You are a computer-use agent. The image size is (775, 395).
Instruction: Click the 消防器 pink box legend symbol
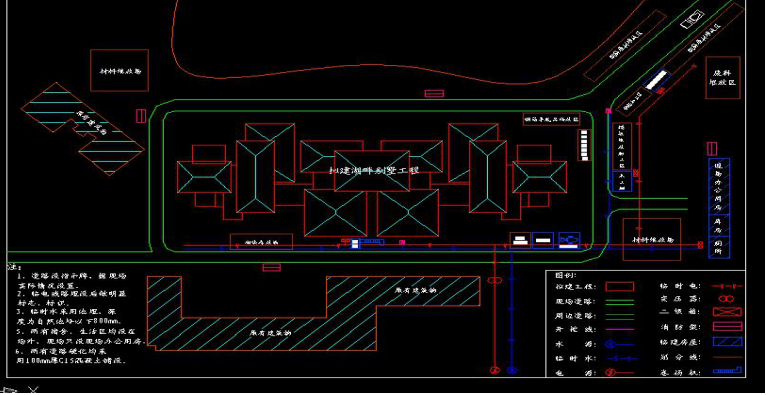pyautogui.click(x=727, y=326)
